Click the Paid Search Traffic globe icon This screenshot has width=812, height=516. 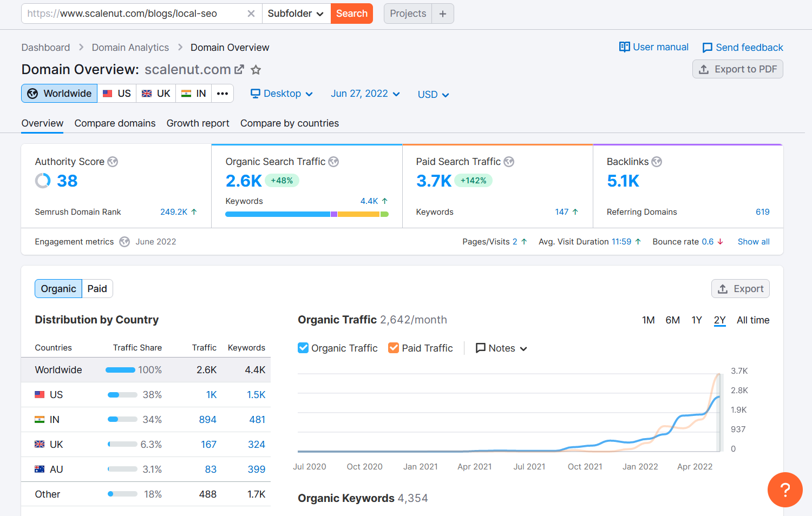pos(509,162)
